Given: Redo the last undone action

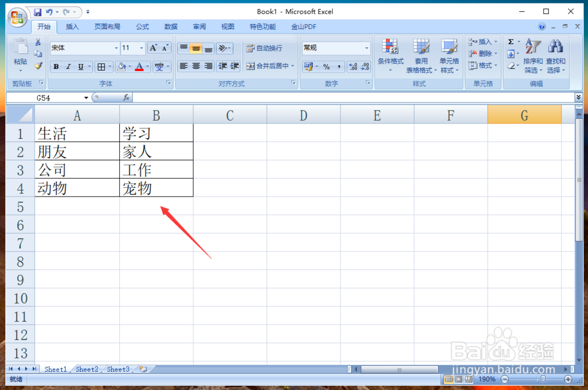Looking at the screenshot, I should pyautogui.click(x=66, y=12).
